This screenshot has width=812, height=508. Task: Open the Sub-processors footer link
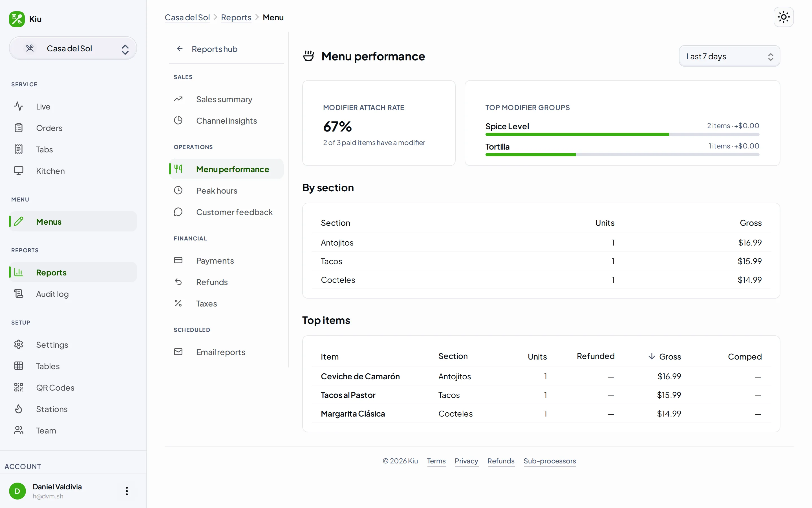coord(550,461)
